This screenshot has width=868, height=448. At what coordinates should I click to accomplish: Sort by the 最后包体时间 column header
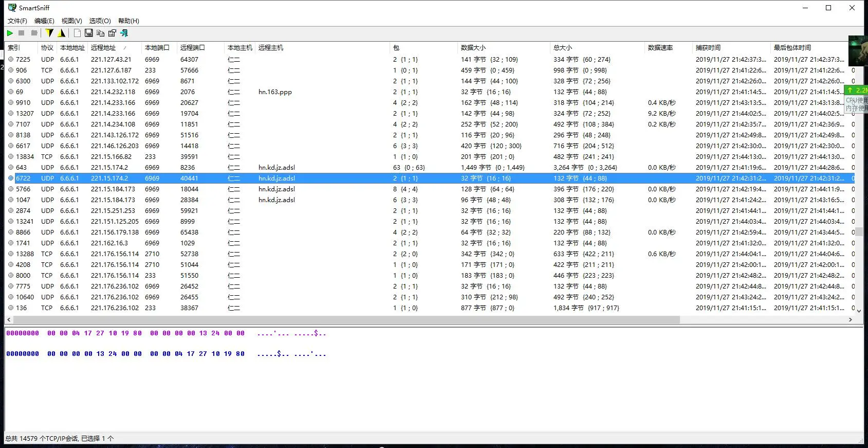pos(809,47)
